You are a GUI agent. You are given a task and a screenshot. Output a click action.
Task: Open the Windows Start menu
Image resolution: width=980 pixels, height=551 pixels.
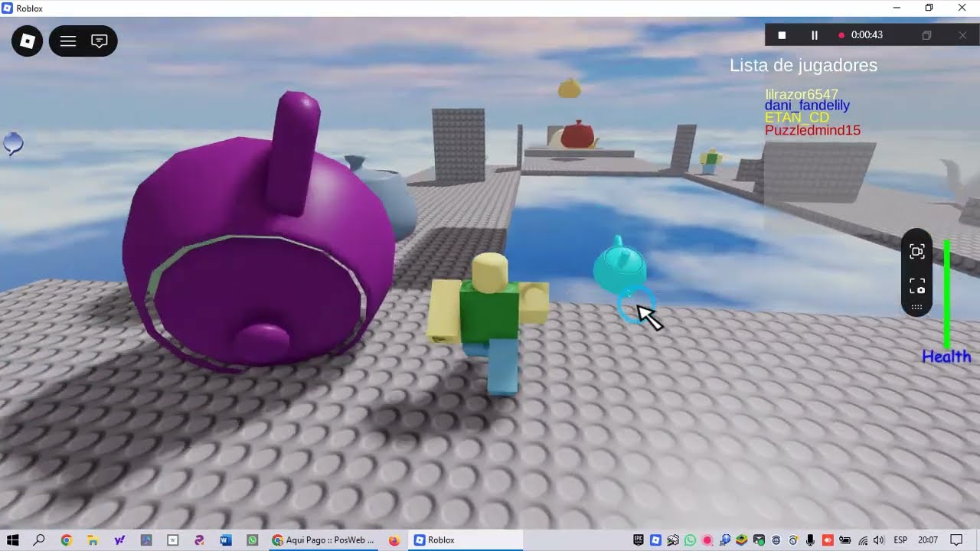tap(13, 540)
